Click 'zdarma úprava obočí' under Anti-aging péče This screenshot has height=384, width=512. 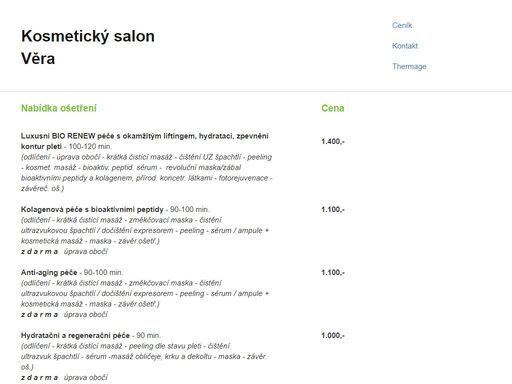pyautogui.click(x=64, y=315)
